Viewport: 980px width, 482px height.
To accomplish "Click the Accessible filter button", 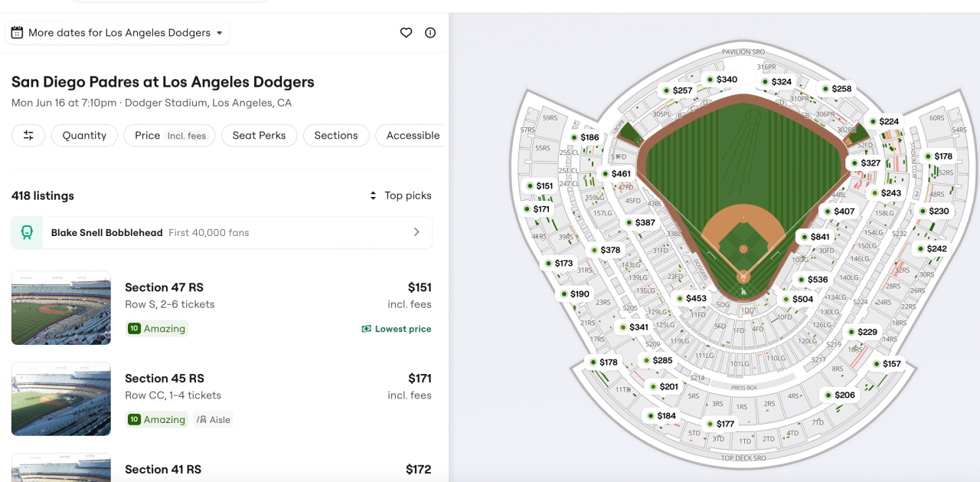I will point(412,136).
